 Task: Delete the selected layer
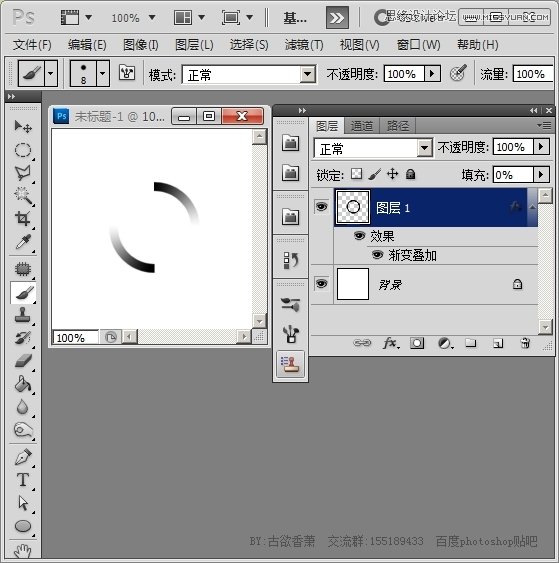tap(525, 343)
